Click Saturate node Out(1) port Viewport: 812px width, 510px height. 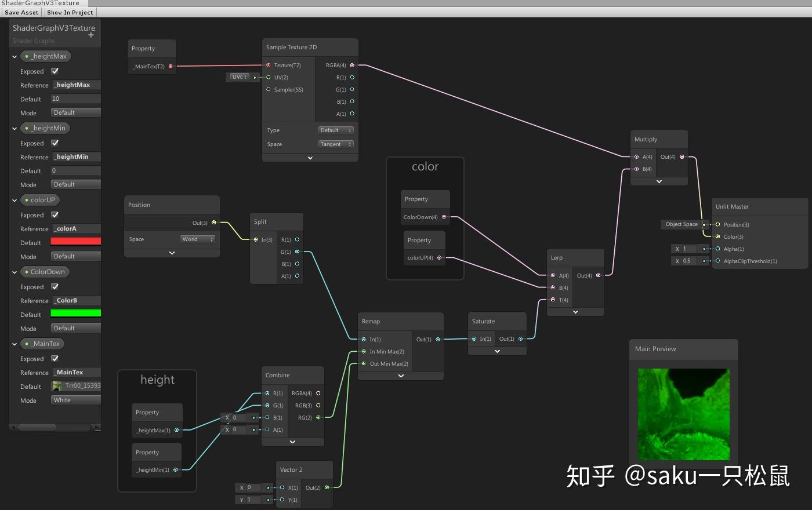click(x=521, y=339)
